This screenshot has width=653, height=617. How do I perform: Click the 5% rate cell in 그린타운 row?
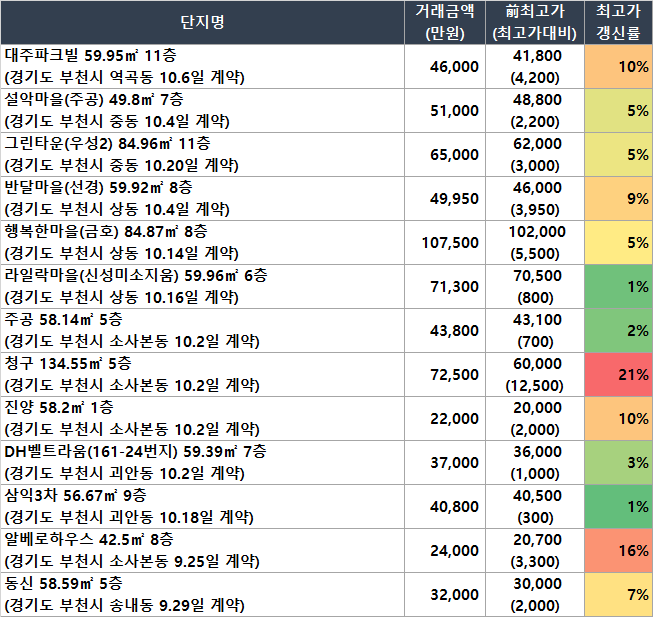tap(618, 155)
